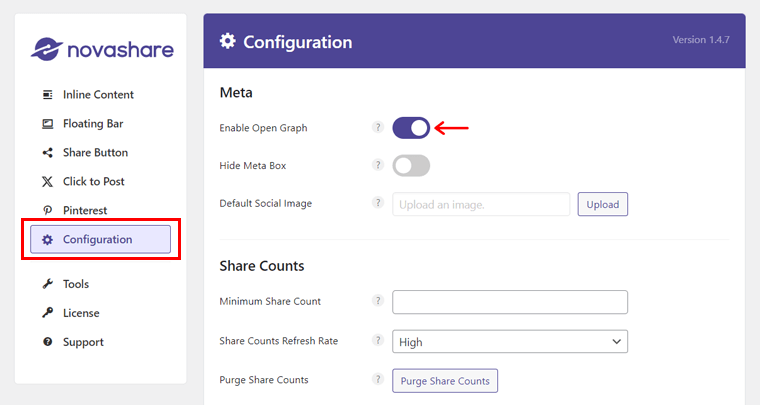The image size is (760, 405).
Task: Click the Hide Meta Box label
Action: coord(253,166)
